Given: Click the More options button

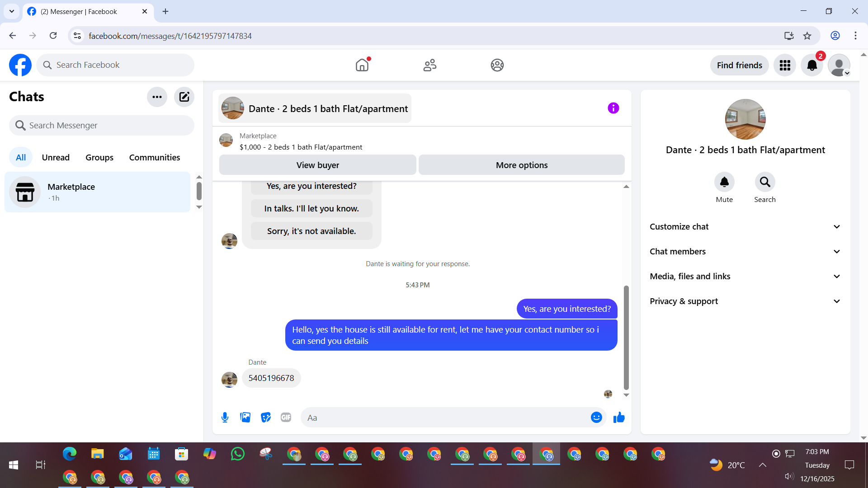Looking at the screenshot, I should pyautogui.click(x=522, y=165).
